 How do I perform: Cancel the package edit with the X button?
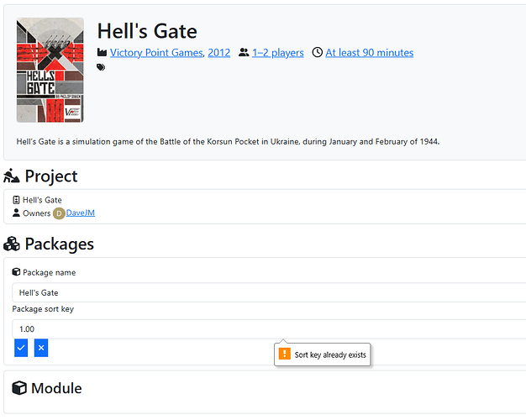click(x=41, y=348)
